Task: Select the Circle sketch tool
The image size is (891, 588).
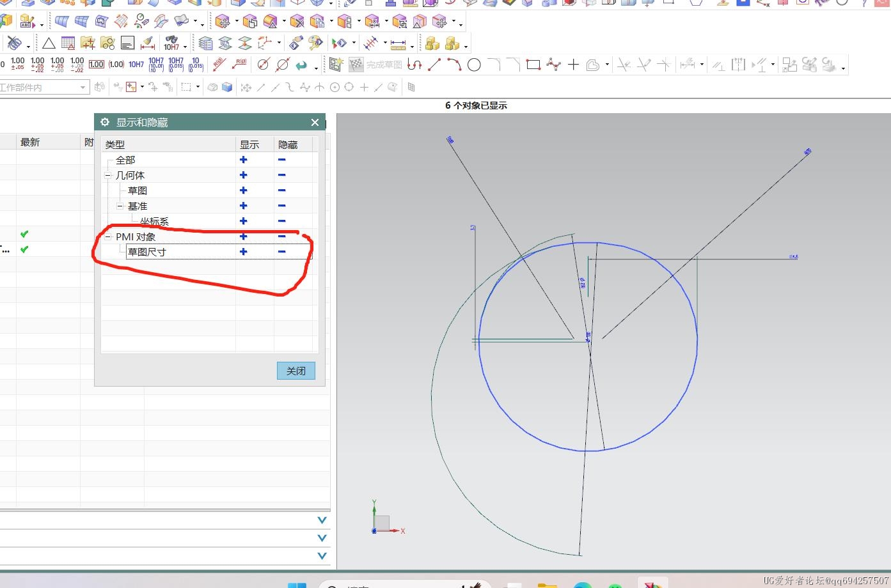Action: (x=474, y=65)
